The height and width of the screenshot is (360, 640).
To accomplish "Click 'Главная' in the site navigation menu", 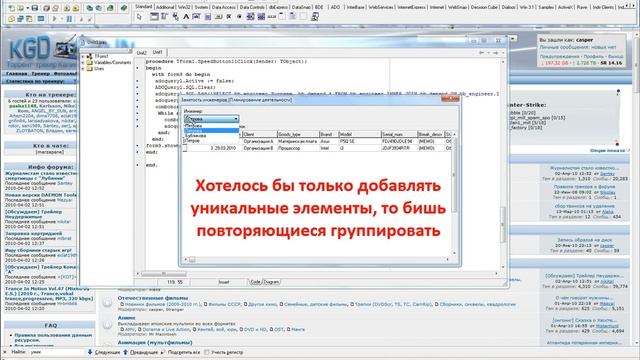I will click(x=17, y=73).
